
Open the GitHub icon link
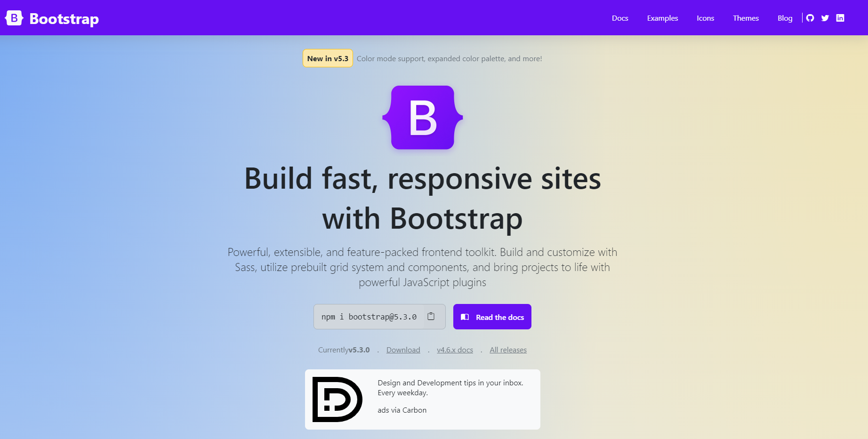point(810,18)
